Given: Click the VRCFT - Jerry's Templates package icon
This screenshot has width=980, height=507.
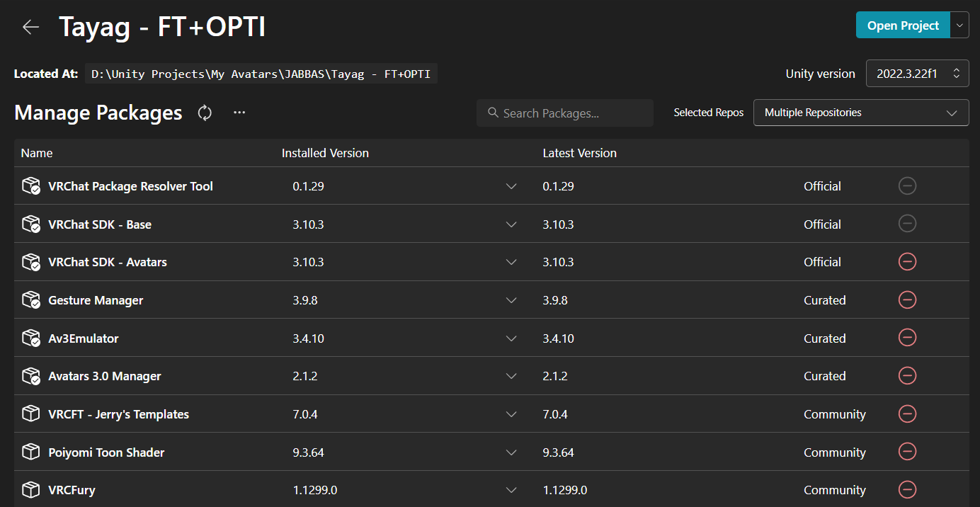Looking at the screenshot, I should coord(30,414).
